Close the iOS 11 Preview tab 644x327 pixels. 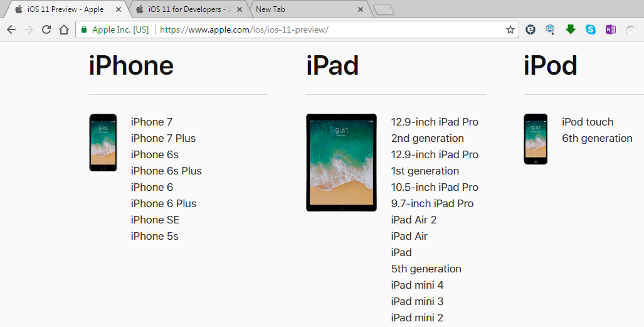pyautogui.click(x=119, y=9)
